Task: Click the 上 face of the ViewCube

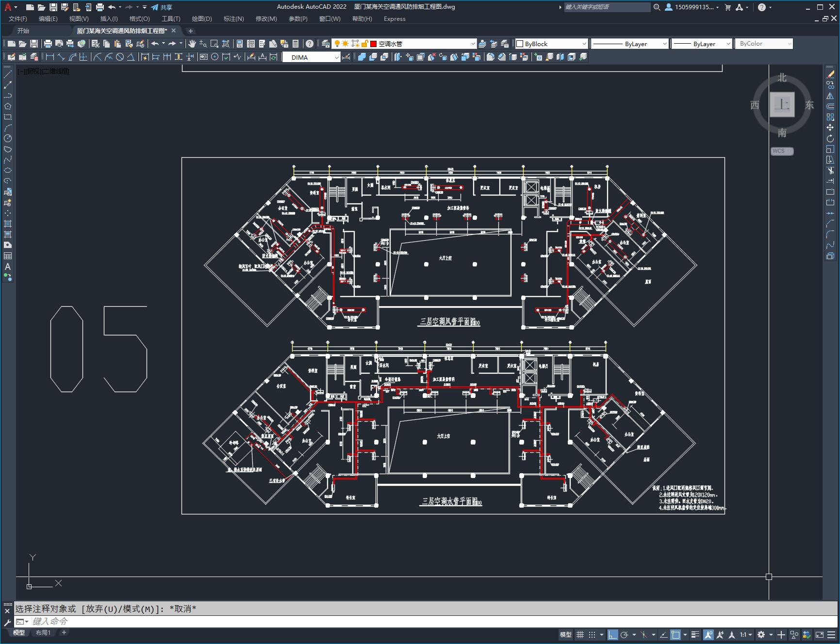Action: (782, 104)
